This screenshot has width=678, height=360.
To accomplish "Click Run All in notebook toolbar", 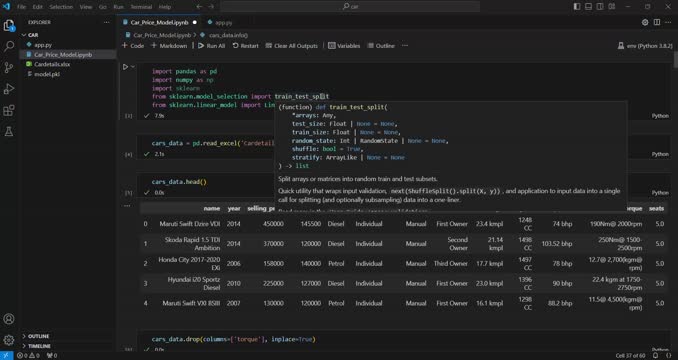I will [211, 46].
